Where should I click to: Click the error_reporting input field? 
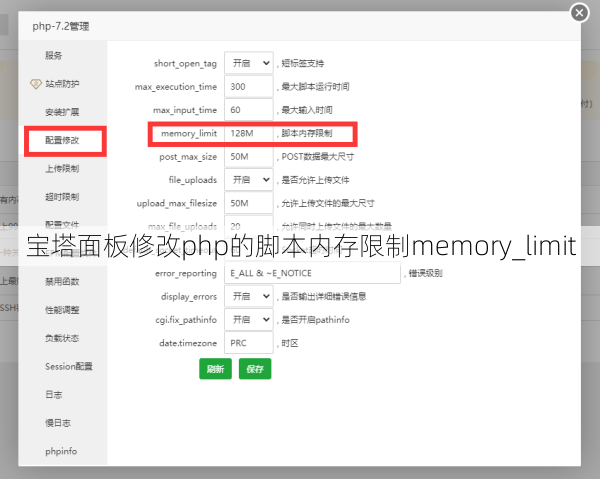[x=312, y=273]
